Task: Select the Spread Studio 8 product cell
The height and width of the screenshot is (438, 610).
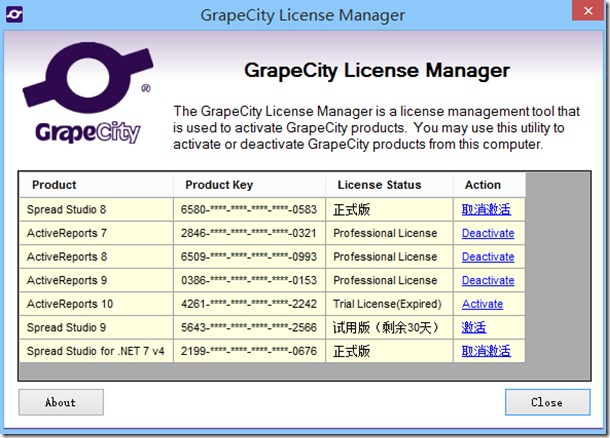Action: [96, 210]
